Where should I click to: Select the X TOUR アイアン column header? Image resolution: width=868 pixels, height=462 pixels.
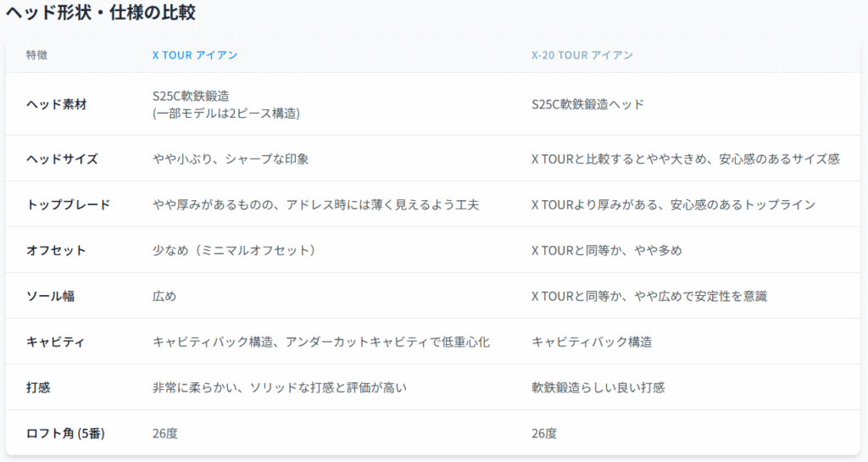pyautogui.click(x=195, y=55)
